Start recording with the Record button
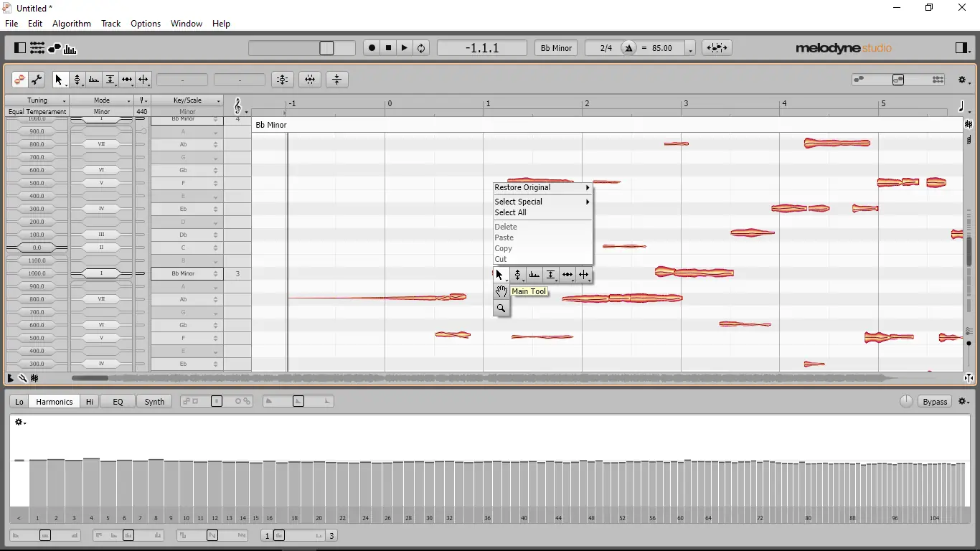 pyautogui.click(x=372, y=48)
